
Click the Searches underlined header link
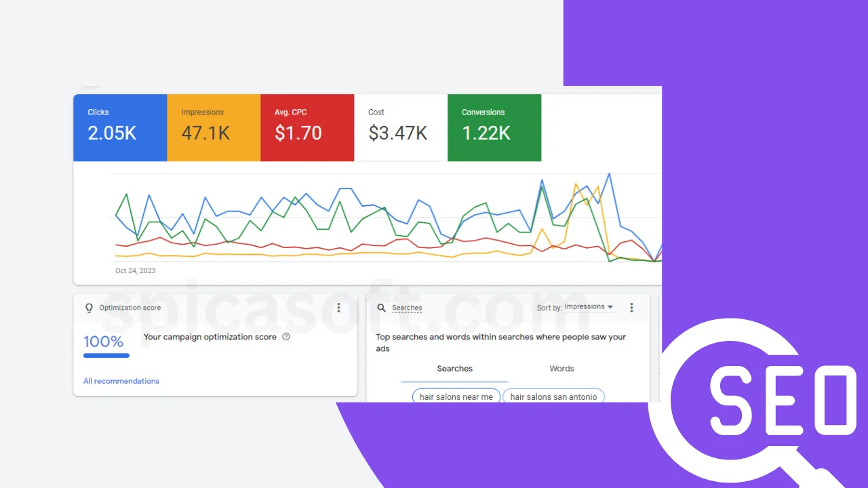coord(408,308)
